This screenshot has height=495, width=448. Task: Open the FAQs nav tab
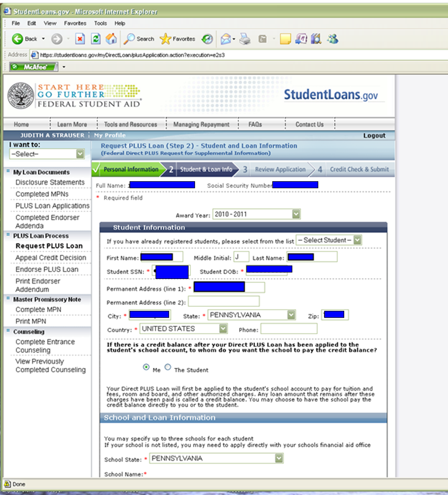(255, 124)
